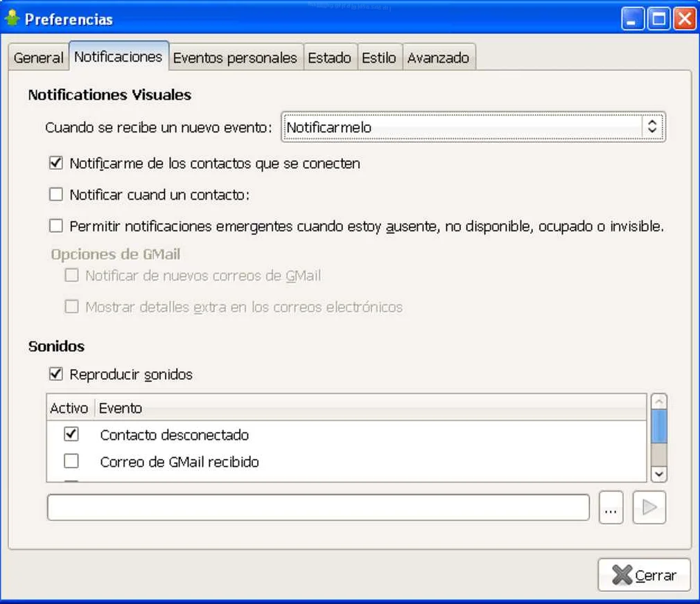Toggle sound for Contacto desconectado event
The height and width of the screenshot is (604, 700).
click(x=71, y=435)
